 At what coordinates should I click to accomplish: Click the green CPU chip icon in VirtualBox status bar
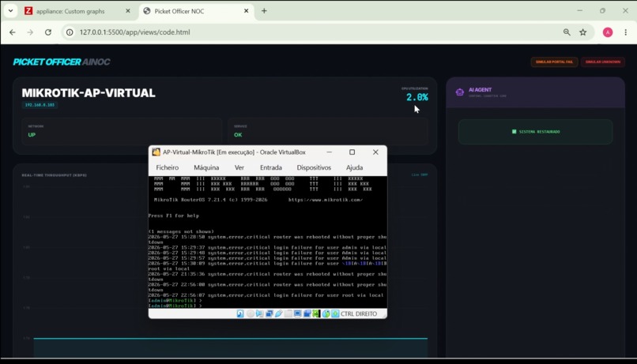click(x=316, y=313)
